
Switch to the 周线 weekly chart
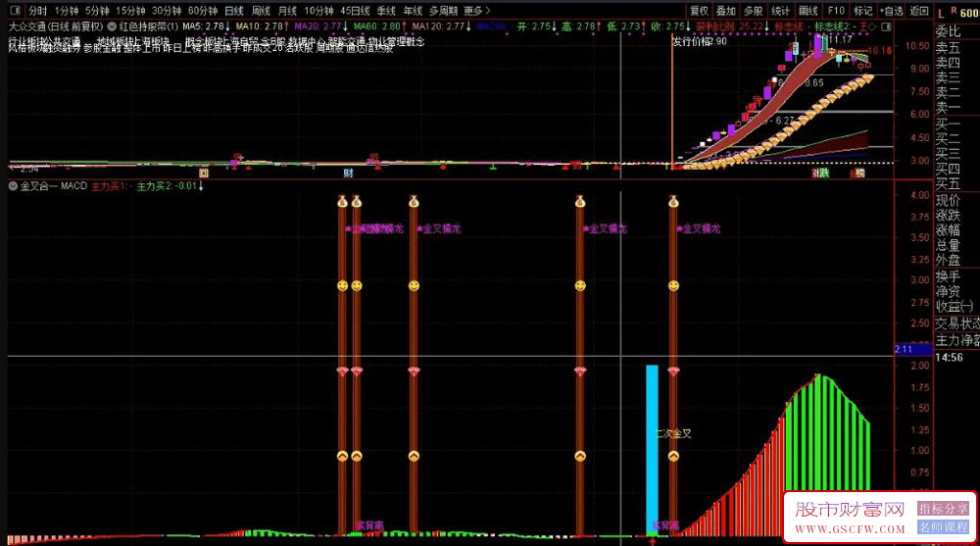(261, 11)
